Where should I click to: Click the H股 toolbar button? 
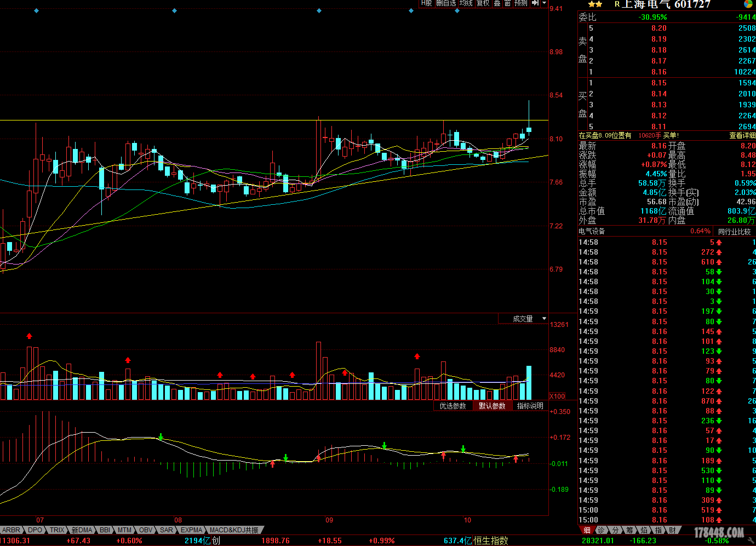pyautogui.click(x=427, y=3)
